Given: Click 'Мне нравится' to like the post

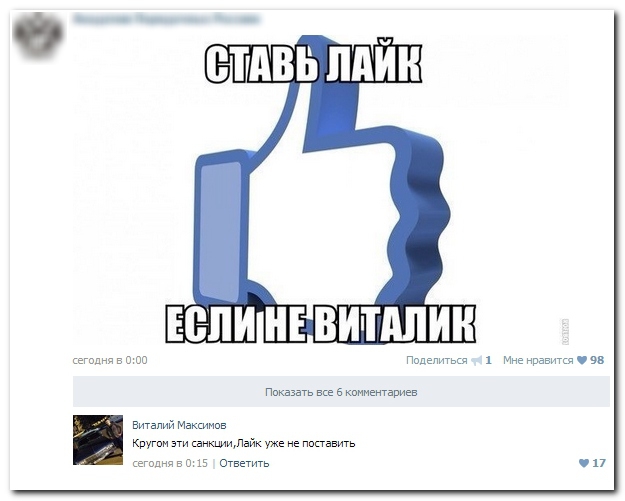Looking at the screenshot, I should tap(538, 360).
